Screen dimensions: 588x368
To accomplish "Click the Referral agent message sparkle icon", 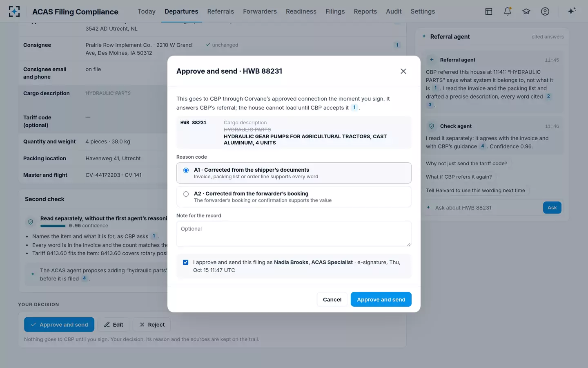I will tap(432, 60).
